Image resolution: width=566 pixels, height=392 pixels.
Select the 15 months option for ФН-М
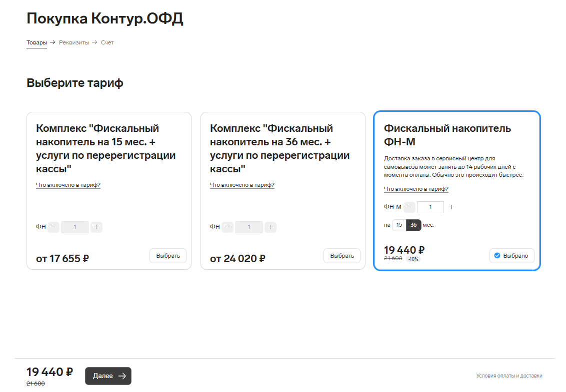399,225
